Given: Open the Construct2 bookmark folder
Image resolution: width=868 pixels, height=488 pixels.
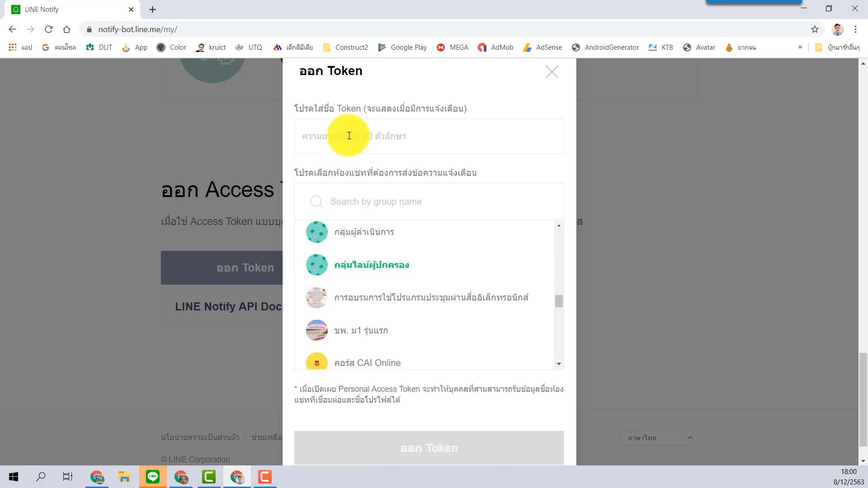Looking at the screenshot, I should (346, 47).
